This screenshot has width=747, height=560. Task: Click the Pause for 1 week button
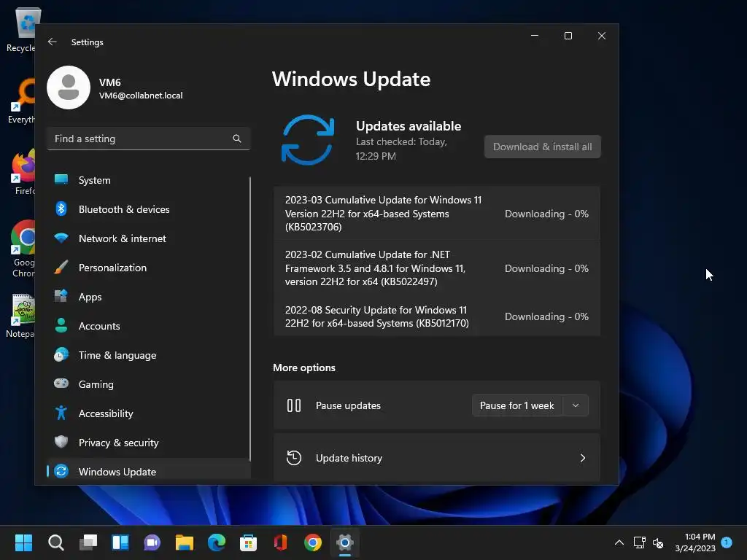pyautogui.click(x=517, y=405)
